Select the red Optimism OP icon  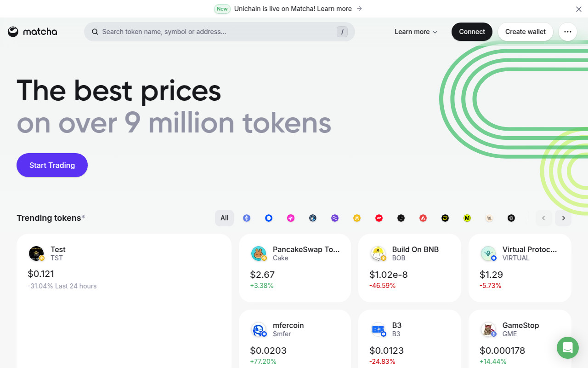(379, 218)
